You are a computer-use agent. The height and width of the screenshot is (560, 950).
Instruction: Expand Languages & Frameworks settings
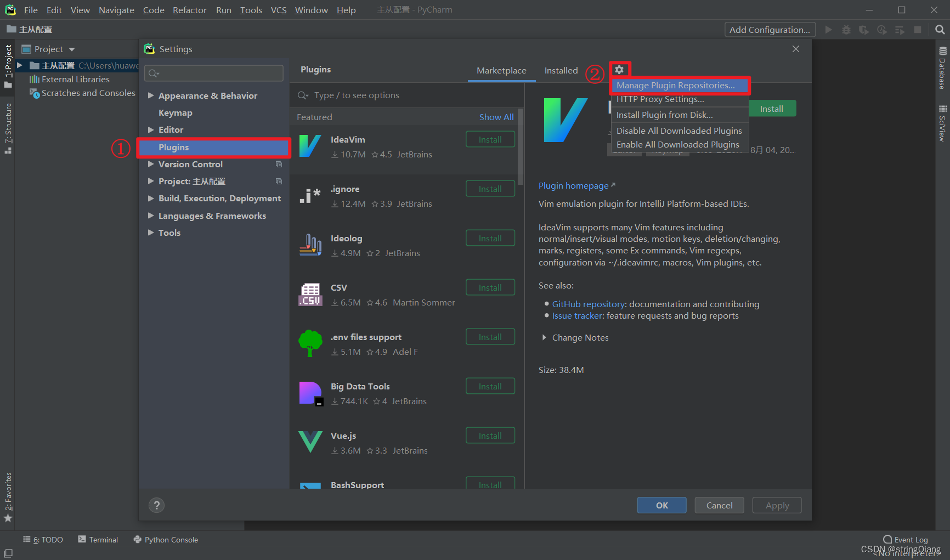pos(150,216)
